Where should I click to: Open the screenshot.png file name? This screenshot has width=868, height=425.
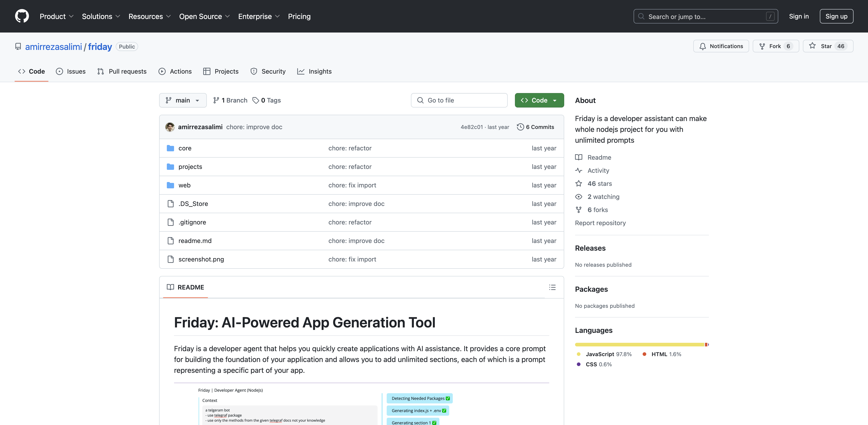click(201, 259)
